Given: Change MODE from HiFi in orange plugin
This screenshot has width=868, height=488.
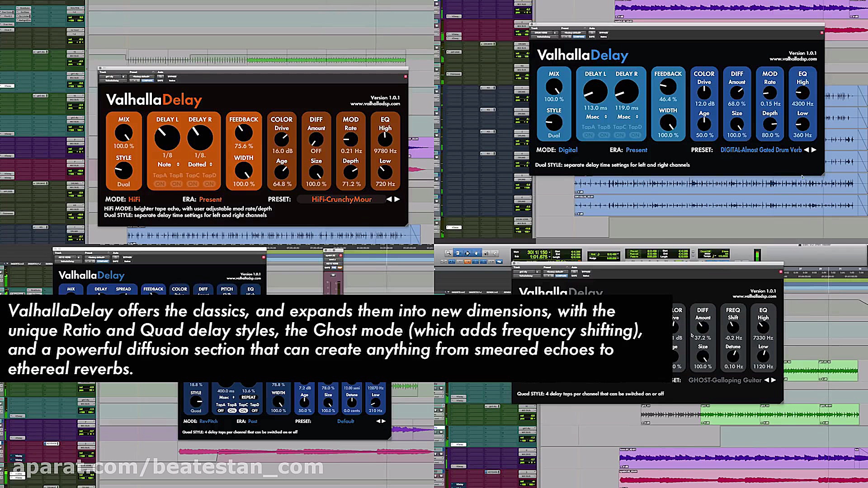Looking at the screenshot, I should (x=134, y=199).
